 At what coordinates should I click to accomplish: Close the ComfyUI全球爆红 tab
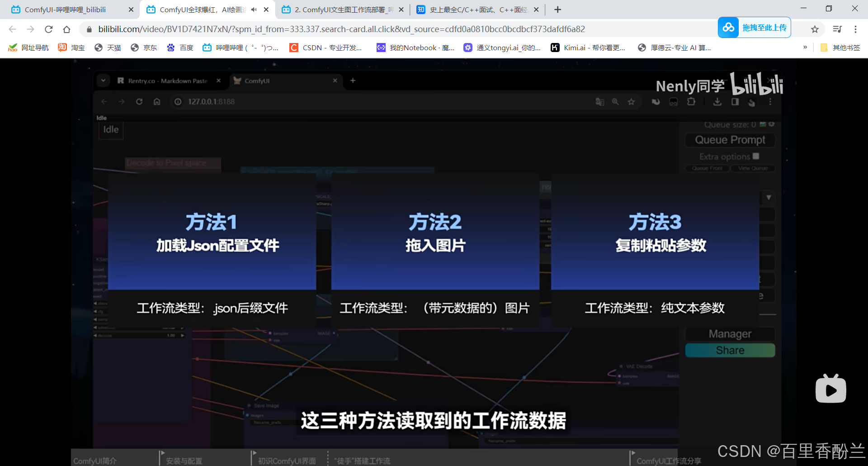point(266,10)
